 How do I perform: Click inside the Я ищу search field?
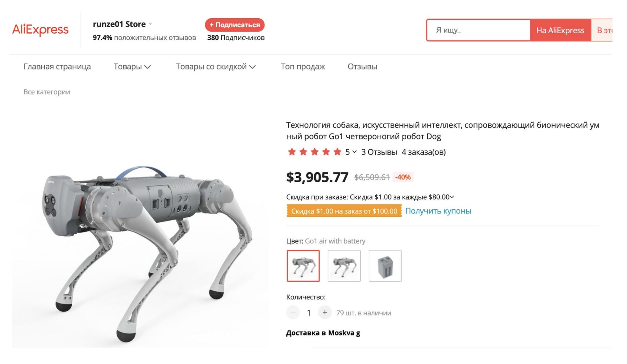479,30
